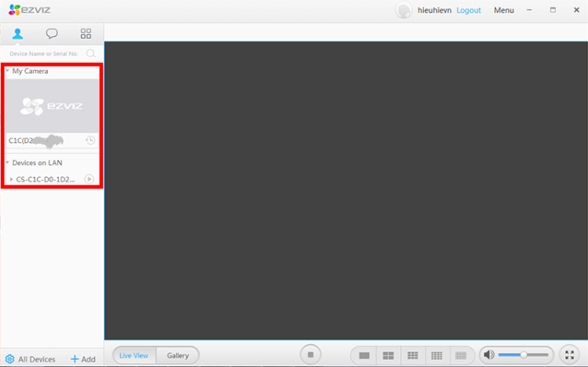Open the devices tab with person icon

17,34
